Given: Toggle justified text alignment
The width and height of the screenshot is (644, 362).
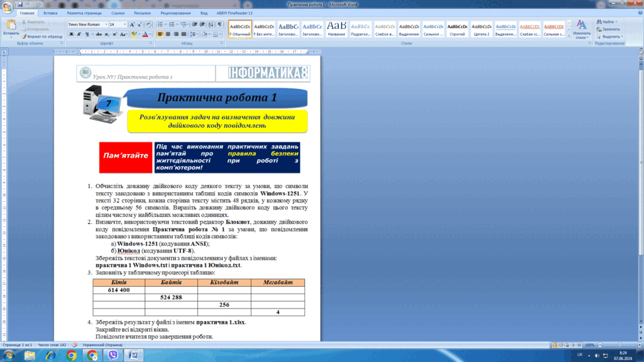Looking at the screenshot, I should (184, 34).
